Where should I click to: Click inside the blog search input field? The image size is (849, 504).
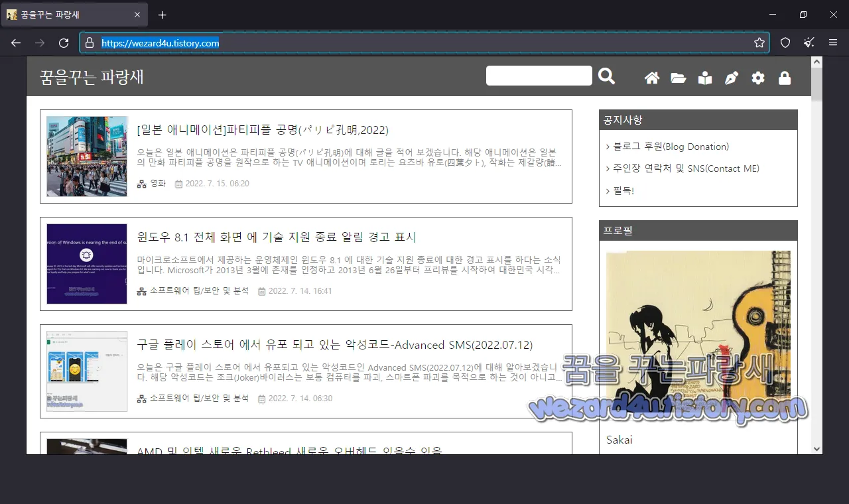tap(539, 75)
